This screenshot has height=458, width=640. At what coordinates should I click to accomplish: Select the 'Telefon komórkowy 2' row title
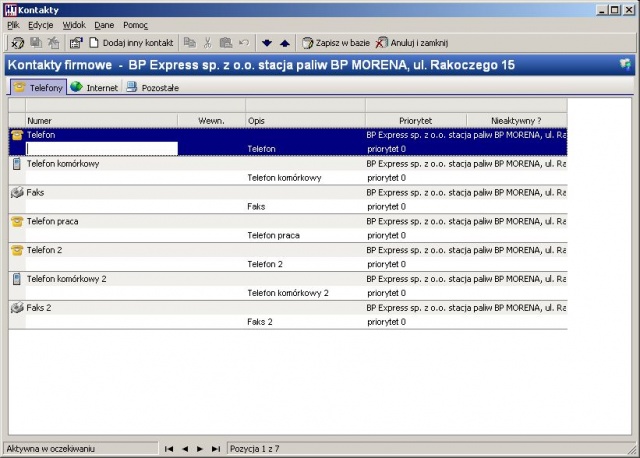(x=66, y=279)
